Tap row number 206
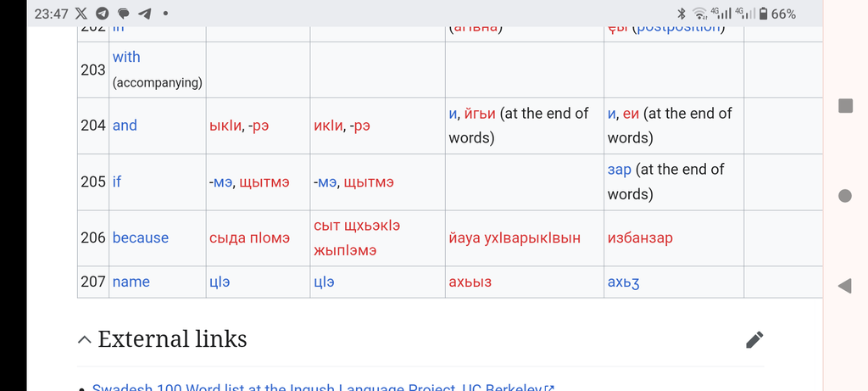The width and height of the screenshot is (868, 391). point(93,237)
